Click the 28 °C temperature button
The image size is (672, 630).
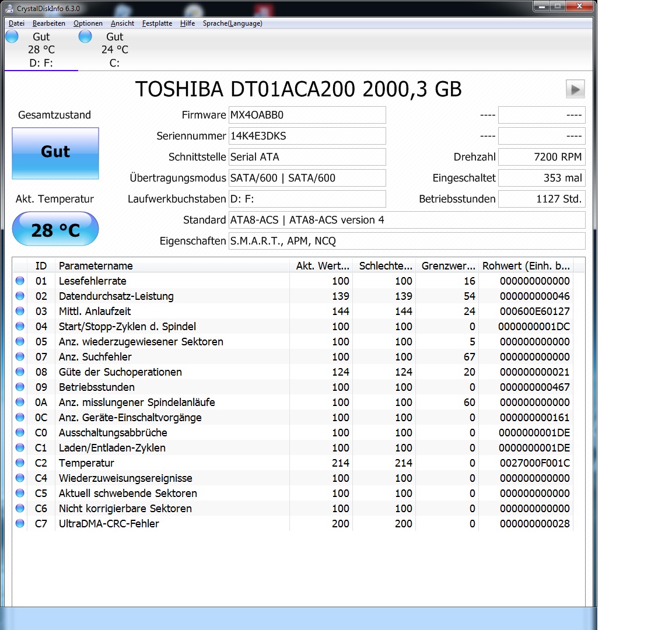click(x=55, y=229)
